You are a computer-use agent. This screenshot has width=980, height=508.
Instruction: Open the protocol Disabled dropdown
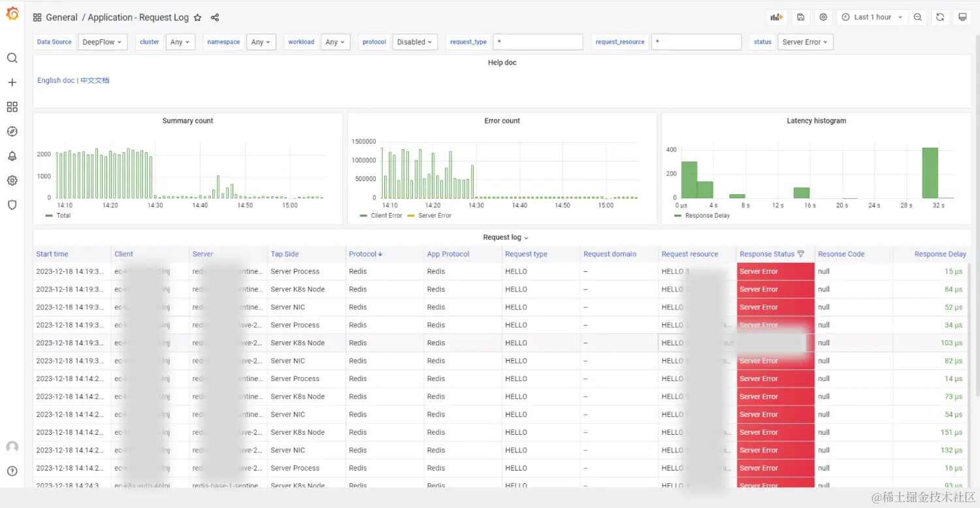click(415, 42)
